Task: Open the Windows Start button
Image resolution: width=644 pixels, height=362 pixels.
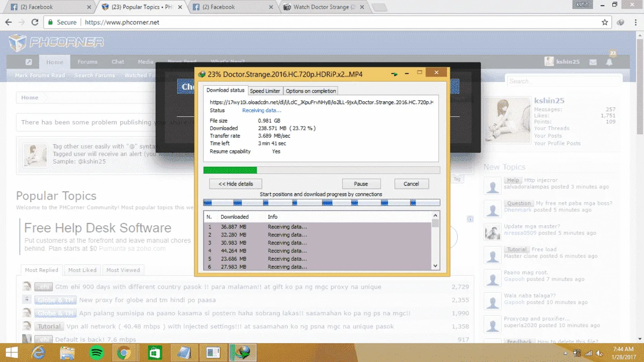Action: coord(11,352)
